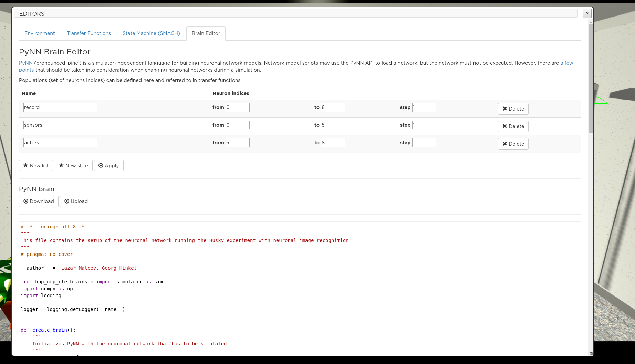Click the 'PyNN Brain Editor' heading
Image resolution: width=635 pixels, height=364 pixels.
(x=55, y=52)
